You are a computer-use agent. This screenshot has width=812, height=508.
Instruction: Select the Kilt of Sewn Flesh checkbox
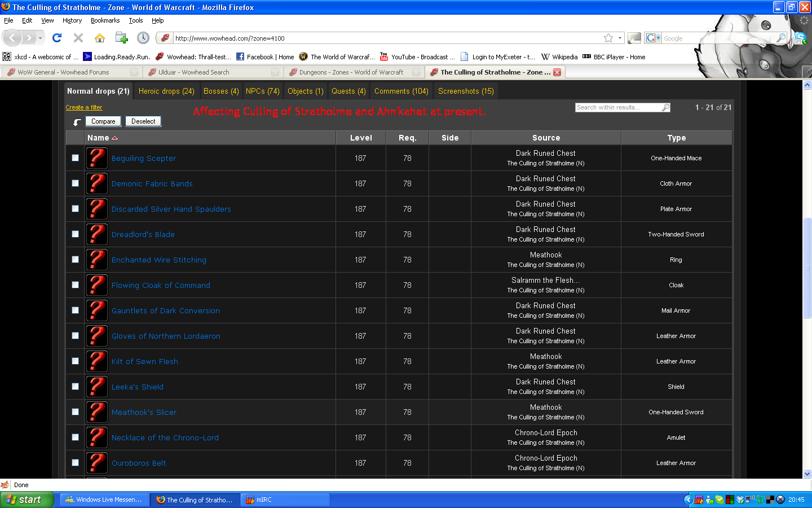point(76,361)
